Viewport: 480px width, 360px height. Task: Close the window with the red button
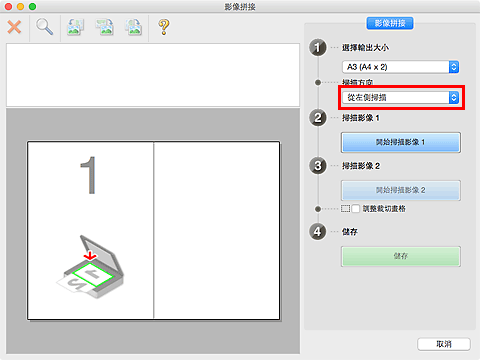[x=8, y=6]
